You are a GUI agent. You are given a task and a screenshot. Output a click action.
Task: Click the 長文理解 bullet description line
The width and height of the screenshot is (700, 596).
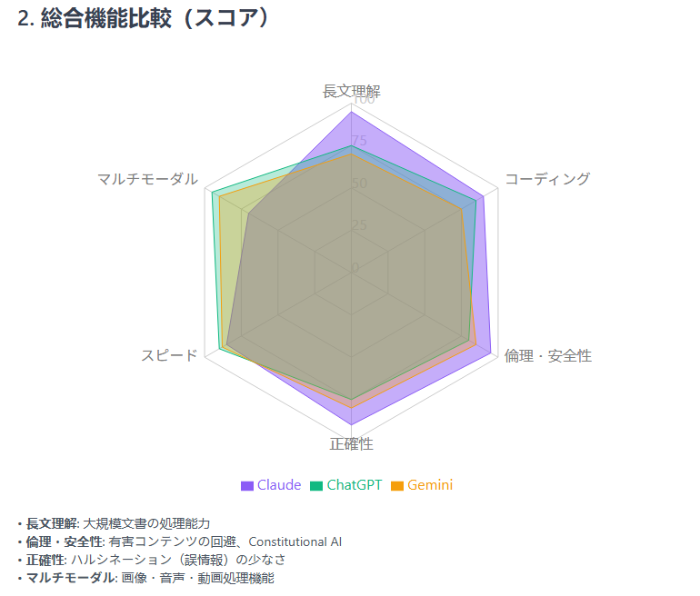click(118, 523)
